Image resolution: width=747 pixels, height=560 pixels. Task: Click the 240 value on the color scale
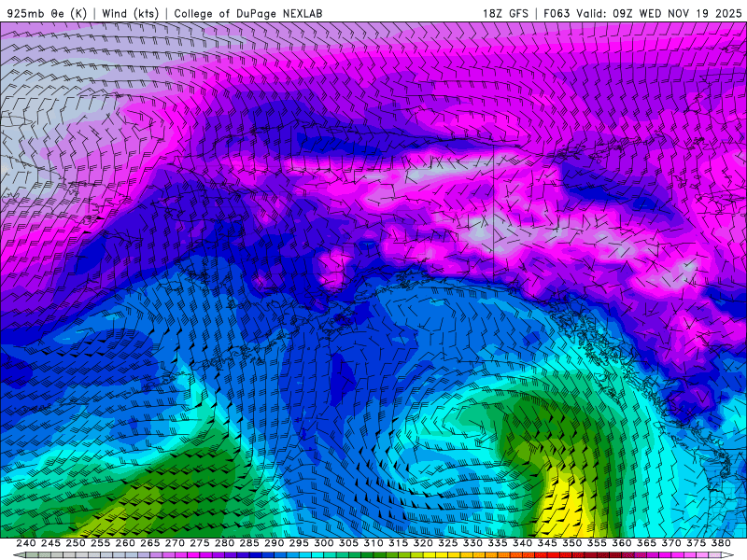coord(26,543)
